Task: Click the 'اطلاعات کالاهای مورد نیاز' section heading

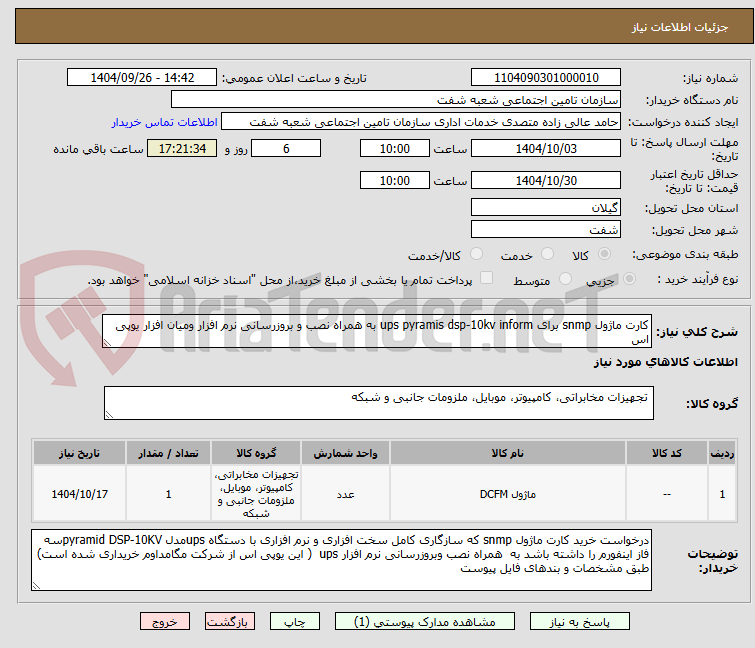Action: pos(666,362)
